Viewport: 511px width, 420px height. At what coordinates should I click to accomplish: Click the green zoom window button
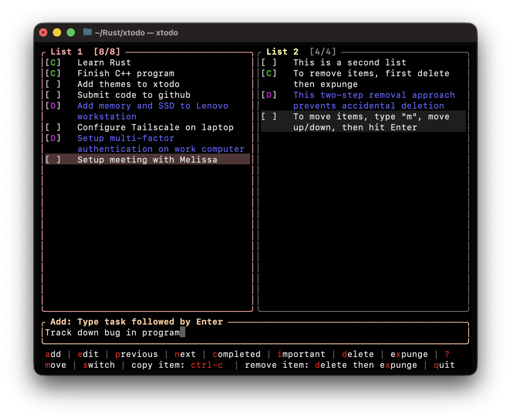[x=71, y=32]
